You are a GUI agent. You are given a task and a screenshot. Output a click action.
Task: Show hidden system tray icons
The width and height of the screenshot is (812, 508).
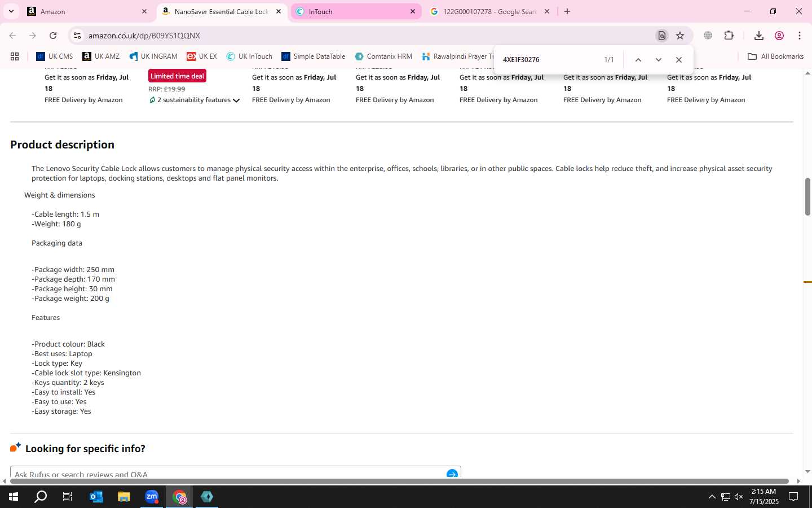coord(712,497)
